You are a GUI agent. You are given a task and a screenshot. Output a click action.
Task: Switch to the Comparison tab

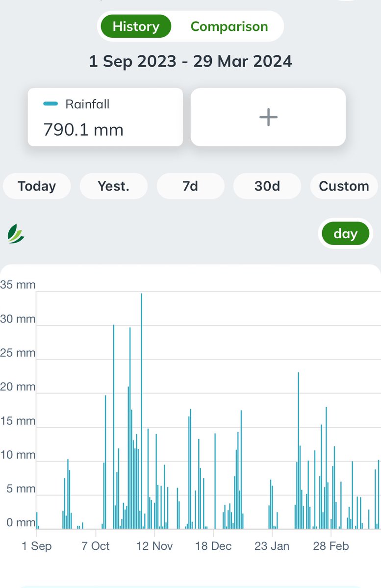point(229,26)
